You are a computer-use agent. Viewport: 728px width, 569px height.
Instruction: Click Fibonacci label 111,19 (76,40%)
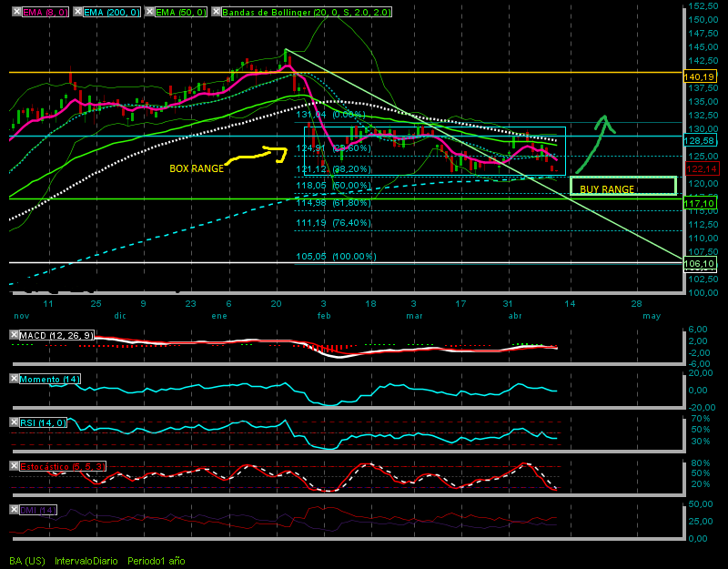tap(333, 223)
